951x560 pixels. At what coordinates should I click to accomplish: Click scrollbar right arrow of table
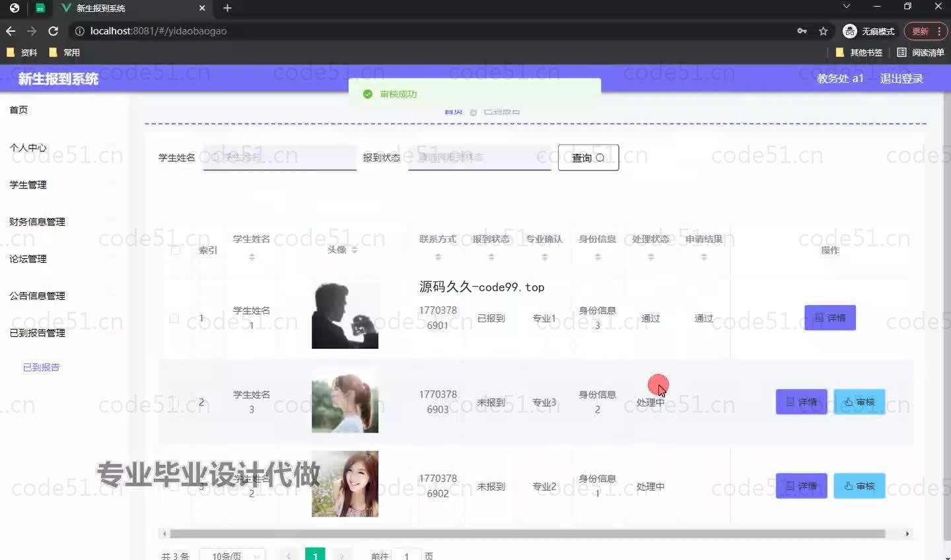click(907, 534)
